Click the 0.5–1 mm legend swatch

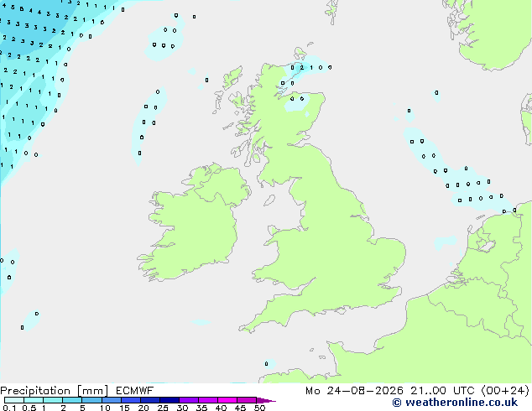click(x=34, y=400)
